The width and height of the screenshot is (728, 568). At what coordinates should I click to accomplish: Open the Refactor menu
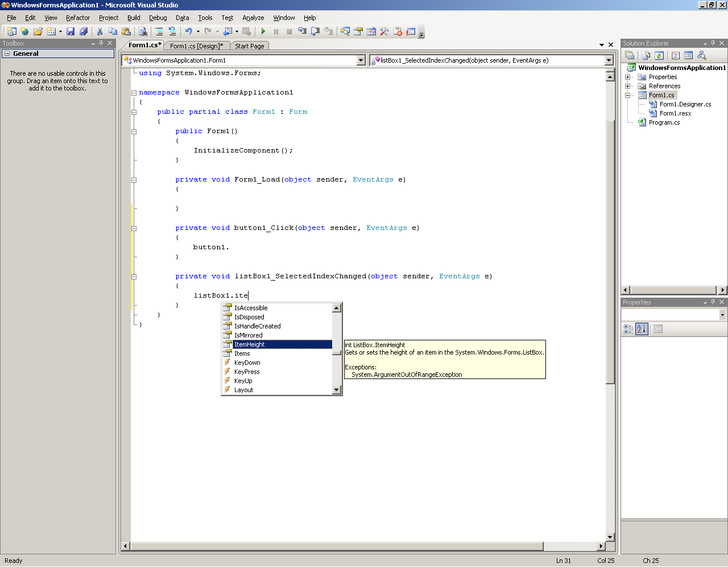coord(78,18)
